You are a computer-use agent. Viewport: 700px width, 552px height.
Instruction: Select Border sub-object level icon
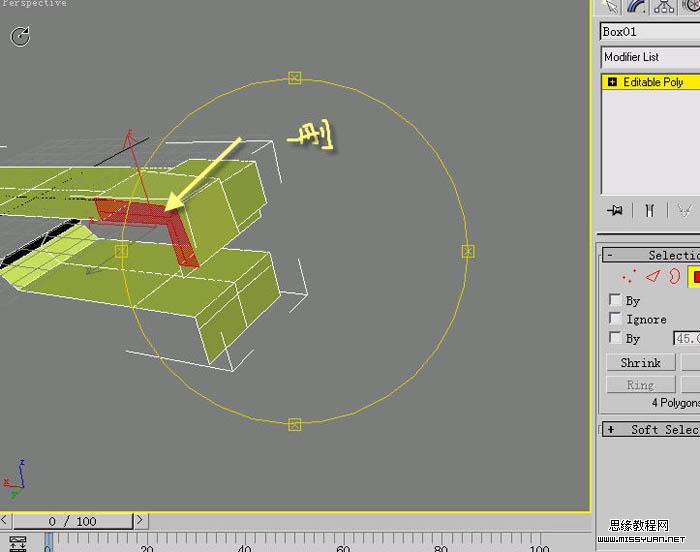tap(674, 276)
